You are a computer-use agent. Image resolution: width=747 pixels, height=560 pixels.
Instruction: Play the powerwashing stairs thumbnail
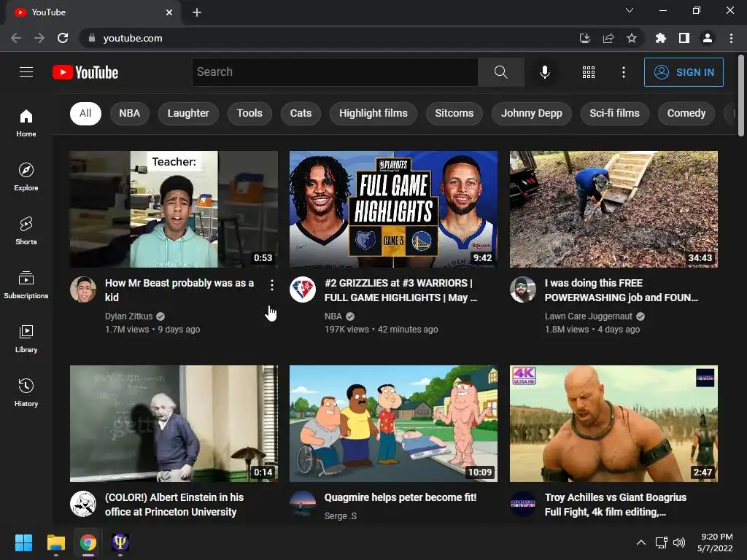(x=614, y=209)
